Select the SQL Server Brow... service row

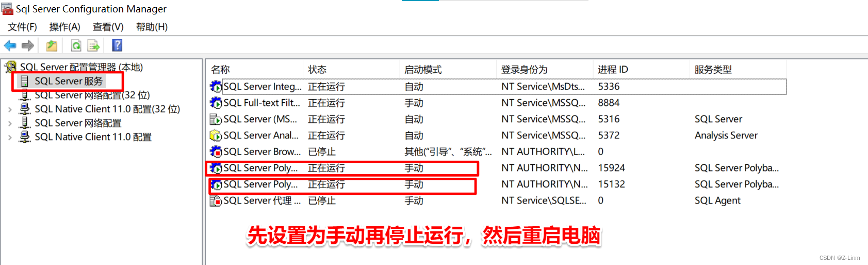pos(498,152)
